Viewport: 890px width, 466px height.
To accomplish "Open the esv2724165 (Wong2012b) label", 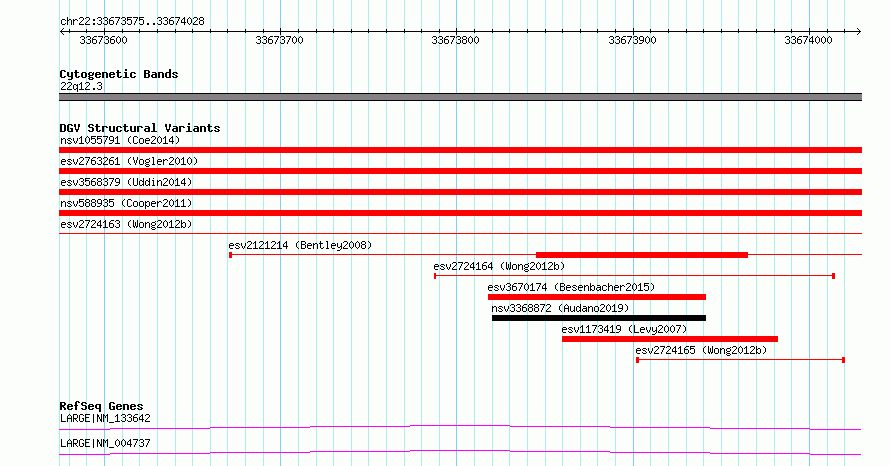I will pyautogui.click(x=701, y=350).
